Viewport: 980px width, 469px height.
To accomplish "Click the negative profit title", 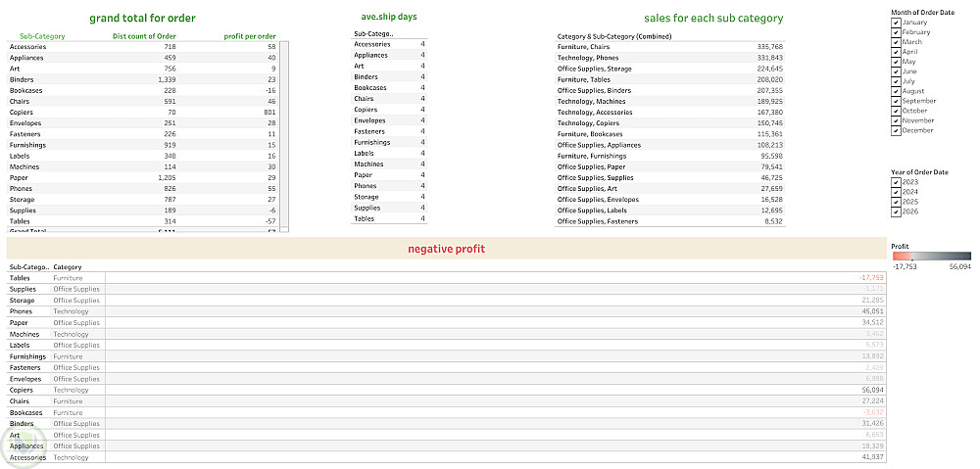I will (446, 249).
